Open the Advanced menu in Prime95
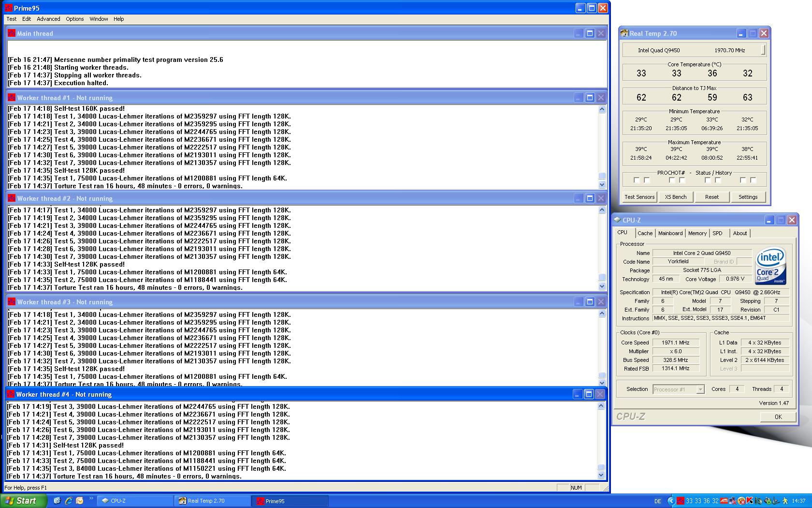The height and width of the screenshot is (508, 812). click(x=48, y=19)
